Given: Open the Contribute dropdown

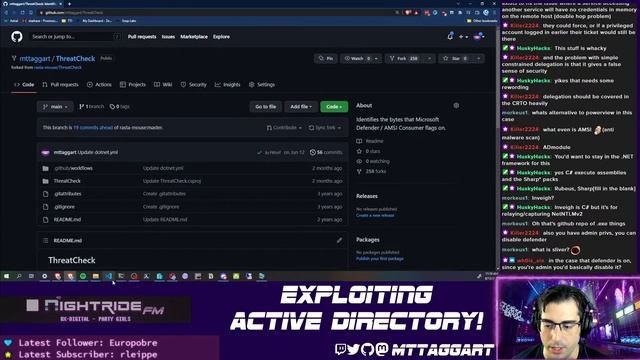Looking at the screenshot, I should [284, 128].
